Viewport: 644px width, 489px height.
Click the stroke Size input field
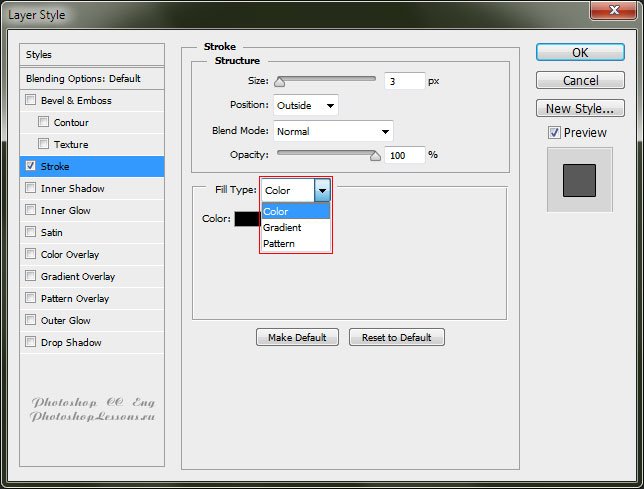click(404, 81)
